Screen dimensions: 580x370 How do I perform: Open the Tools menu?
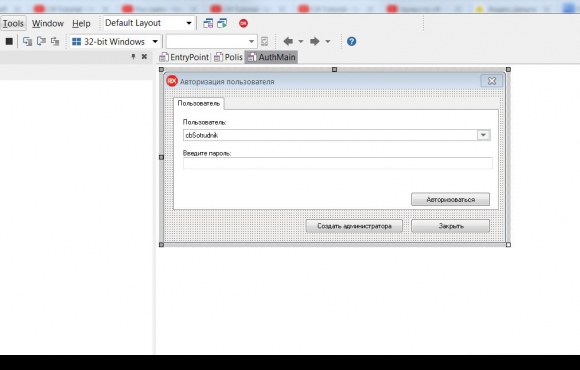pyautogui.click(x=13, y=23)
